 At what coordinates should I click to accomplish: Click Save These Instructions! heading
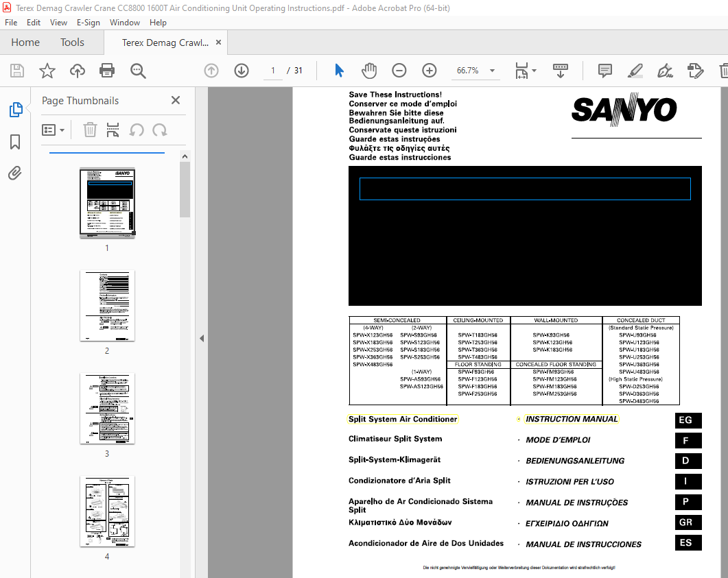395,95
